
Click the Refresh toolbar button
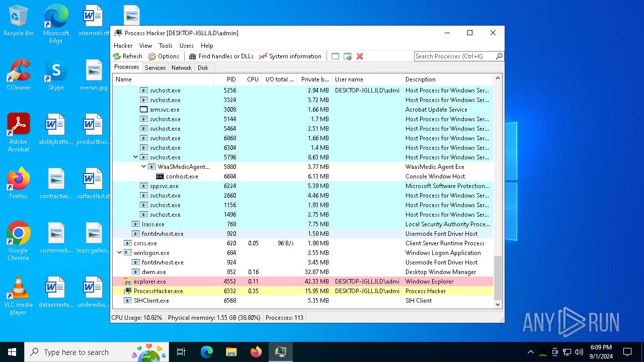pos(128,56)
